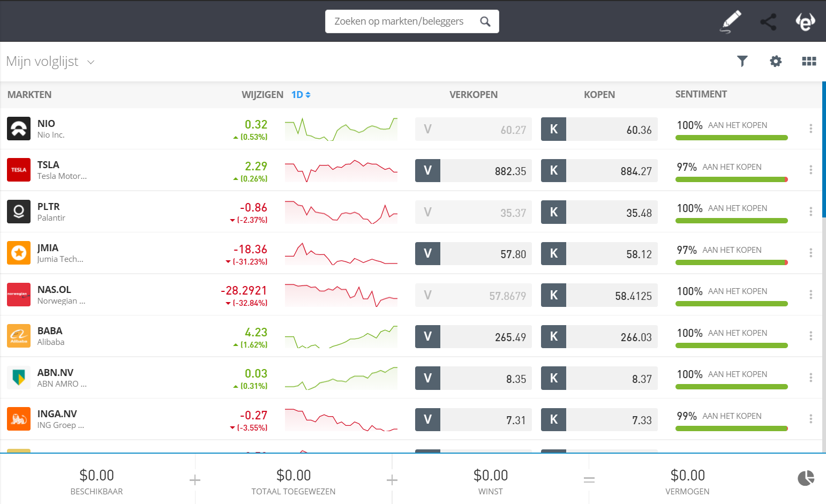Open more options for PLTR row
Screen dimensions: 826x504
pyautogui.click(x=810, y=212)
